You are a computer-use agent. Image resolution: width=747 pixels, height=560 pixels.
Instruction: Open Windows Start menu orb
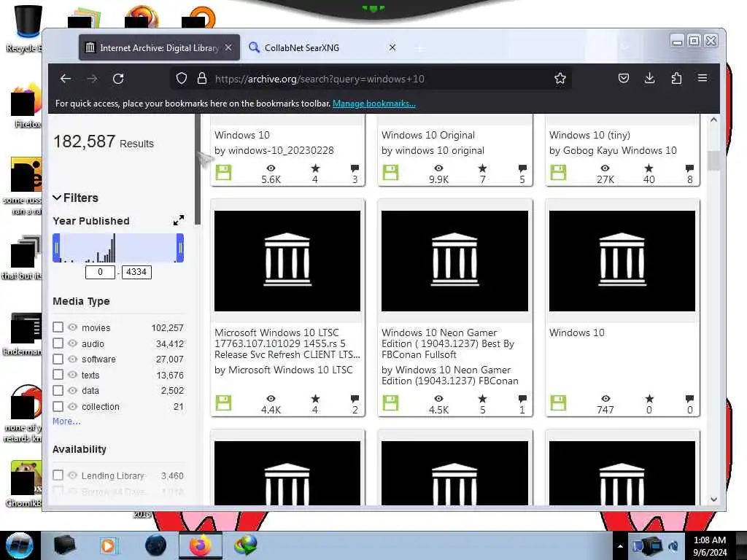(x=20, y=545)
